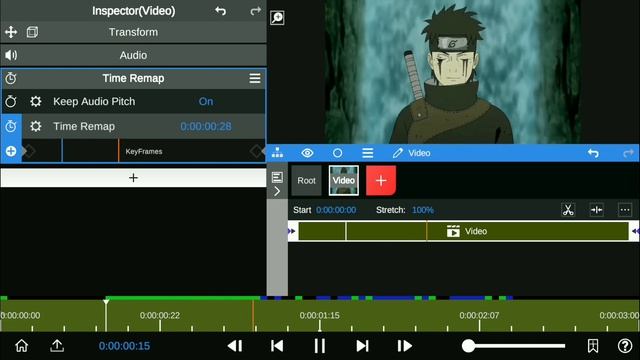640x360 pixels.
Task: Select the Video clip bar in timeline
Action: pos(464,231)
